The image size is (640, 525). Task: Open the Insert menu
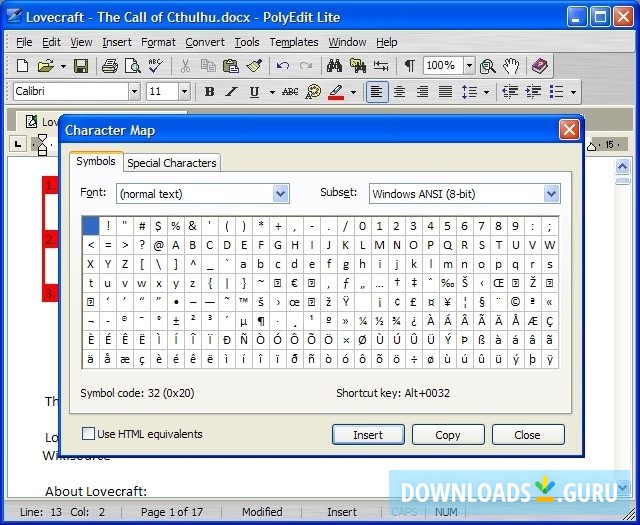(x=117, y=42)
